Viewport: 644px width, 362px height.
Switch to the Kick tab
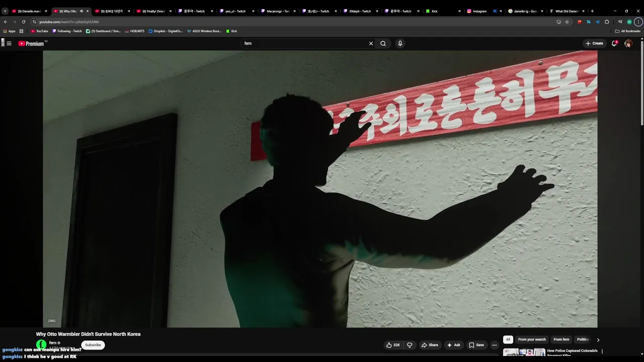point(443,11)
